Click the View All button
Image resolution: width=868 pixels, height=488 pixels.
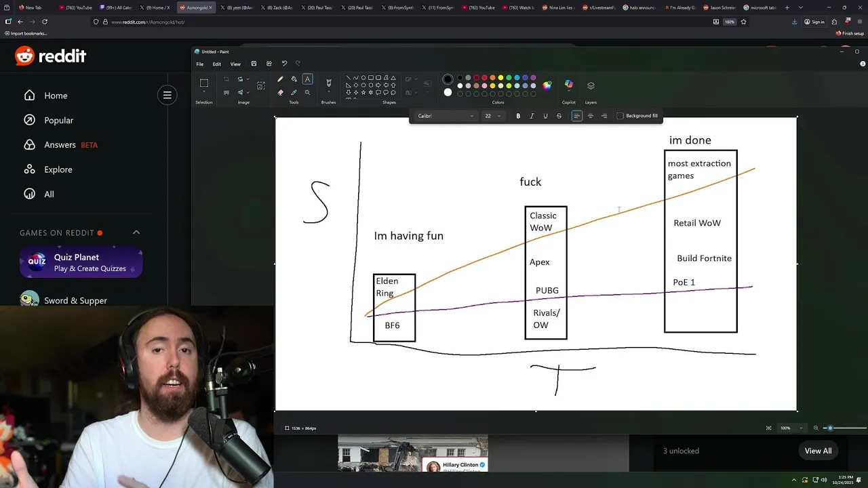(x=818, y=451)
